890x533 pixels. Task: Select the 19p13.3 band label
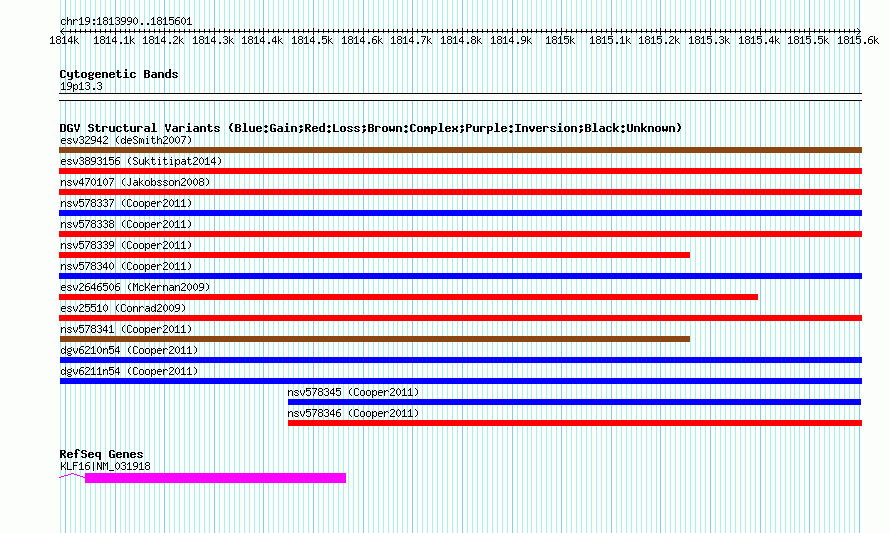(81, 86)
